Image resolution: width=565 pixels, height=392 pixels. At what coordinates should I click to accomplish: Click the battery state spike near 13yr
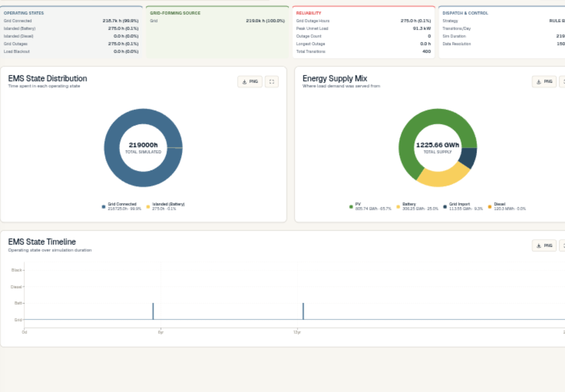click(303, 311)
